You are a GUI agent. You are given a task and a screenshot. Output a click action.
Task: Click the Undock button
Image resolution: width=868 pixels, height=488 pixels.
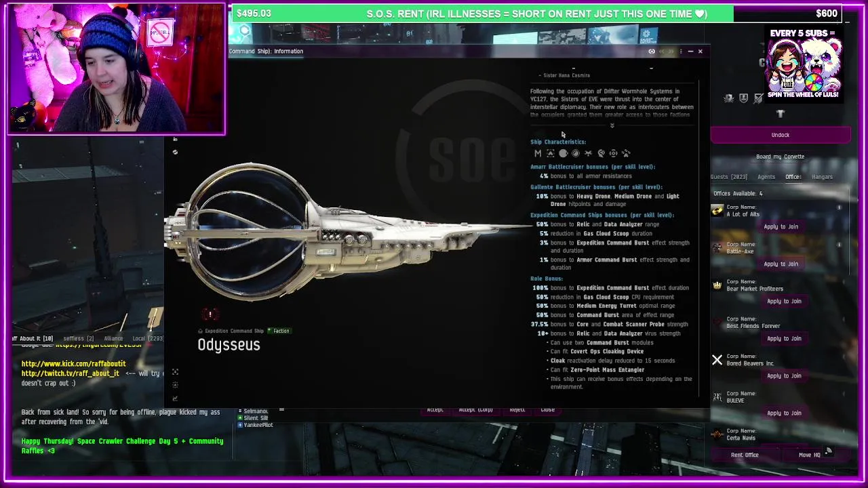[x=781, y=135]
